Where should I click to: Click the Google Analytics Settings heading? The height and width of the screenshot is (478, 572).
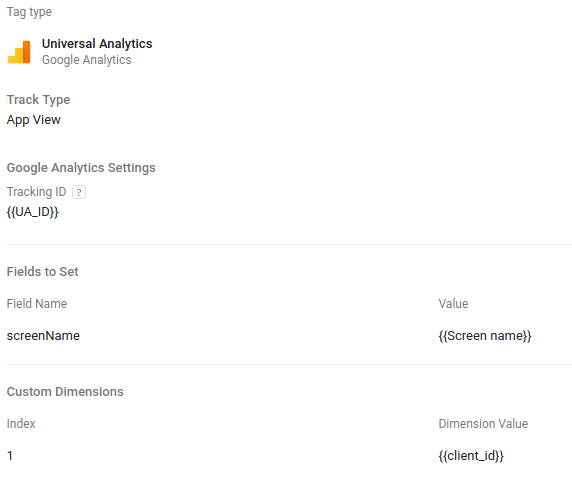click(x=81, y=168)
